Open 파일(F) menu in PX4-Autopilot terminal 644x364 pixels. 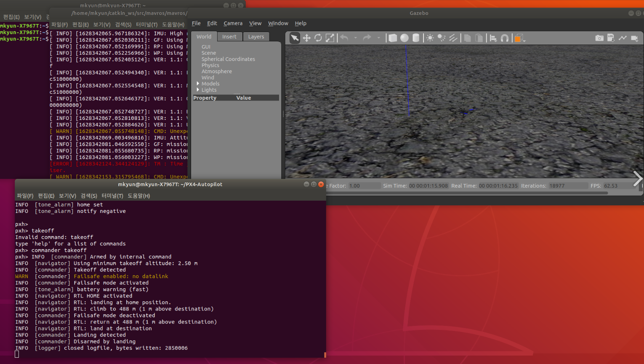(25, 196)
